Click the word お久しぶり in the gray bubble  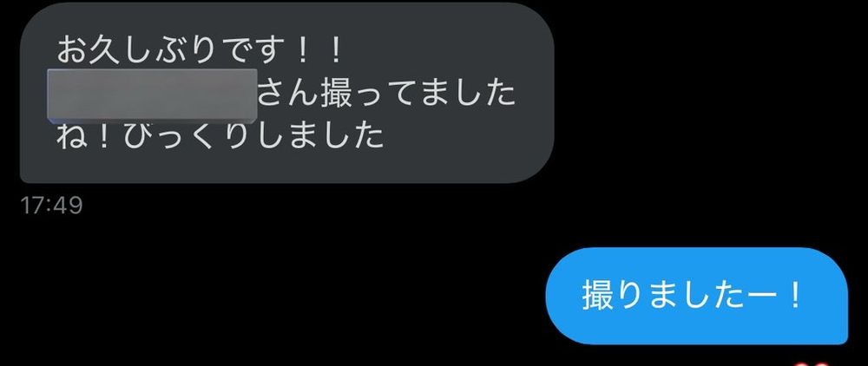[x=135, y=51]
